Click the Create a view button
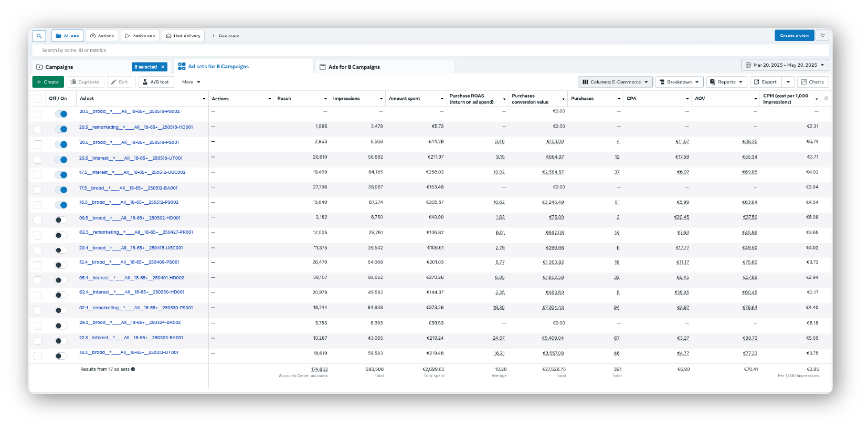 pyautogui.click(x=794, y=35)
